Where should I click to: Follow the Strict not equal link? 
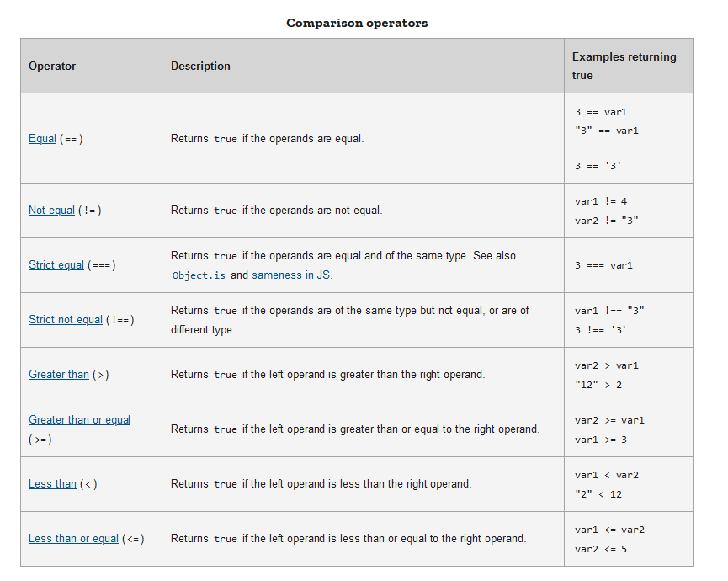tap(66, 320)
